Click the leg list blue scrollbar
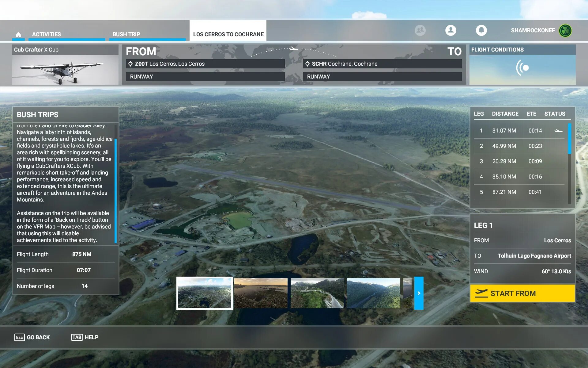The height and width of the screenshot is (368, 588). coord(569,139)
